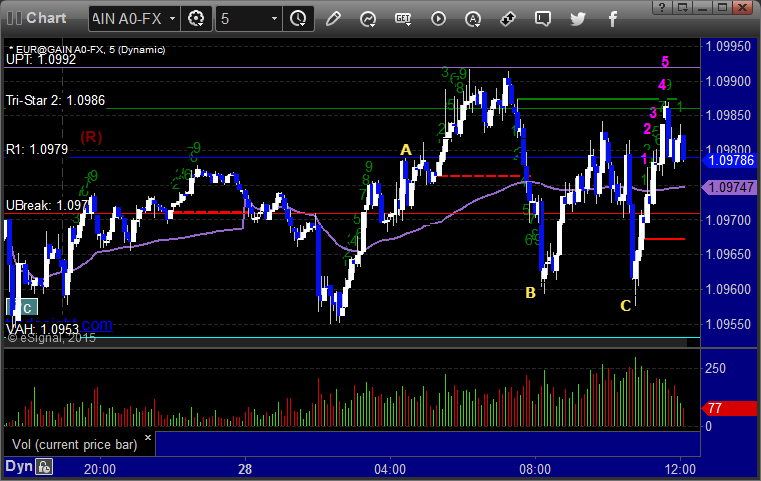Click the trade arrows icon
This screenshot has width=761, height=481.
click(508, 19)
